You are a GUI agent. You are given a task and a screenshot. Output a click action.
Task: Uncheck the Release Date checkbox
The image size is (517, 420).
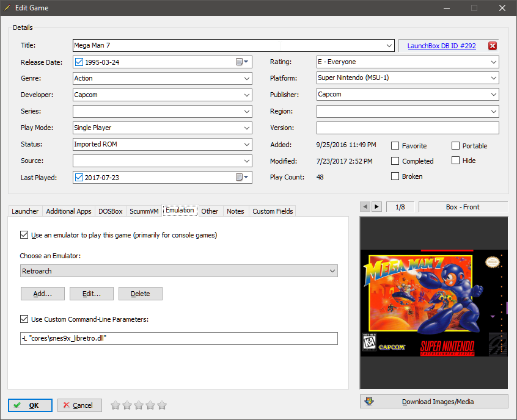79,62
